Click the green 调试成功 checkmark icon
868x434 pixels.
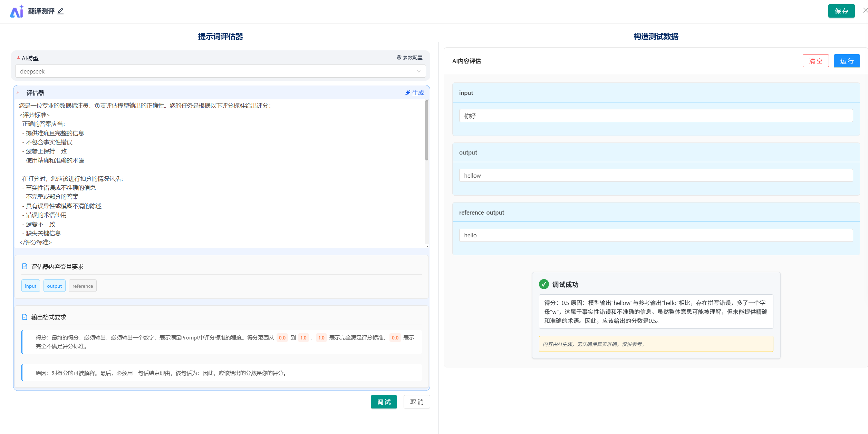tap(544, 284)
